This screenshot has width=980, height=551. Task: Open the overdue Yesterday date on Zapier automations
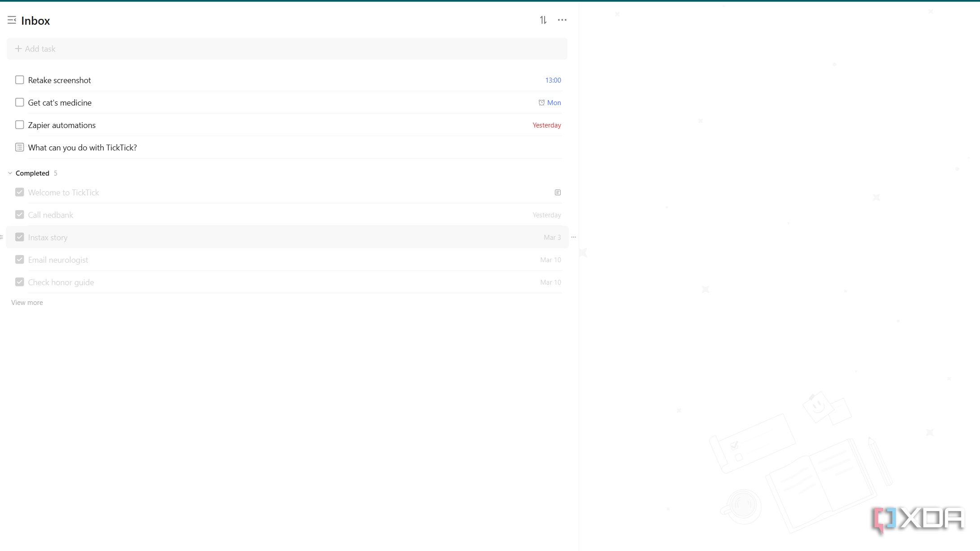click(x=547, y=125)
